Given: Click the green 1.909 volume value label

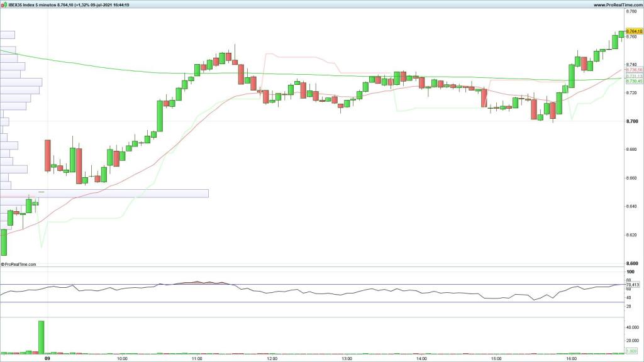Looking at the screenshot, I should click(x=633, y=351).
